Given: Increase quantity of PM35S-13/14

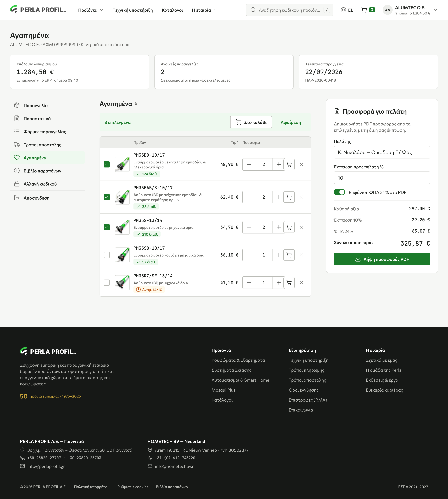Looking at the screenshot, I should tap(279, 227).
